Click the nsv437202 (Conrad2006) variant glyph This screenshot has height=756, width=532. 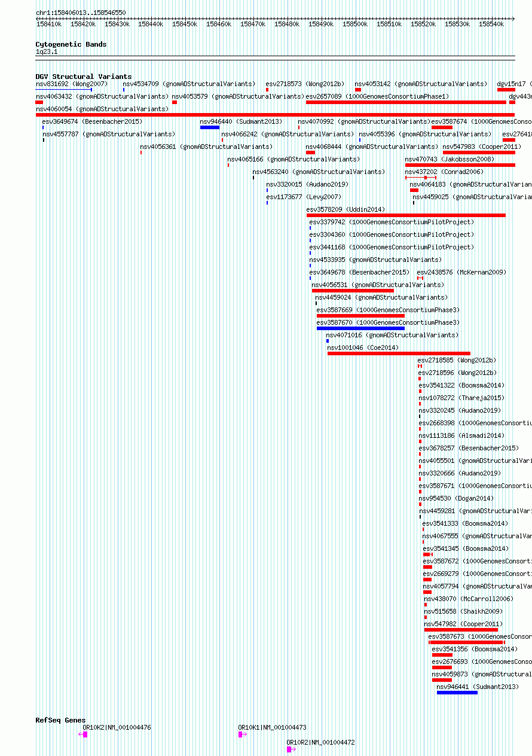pyautogui.click(x=421, y=178)
